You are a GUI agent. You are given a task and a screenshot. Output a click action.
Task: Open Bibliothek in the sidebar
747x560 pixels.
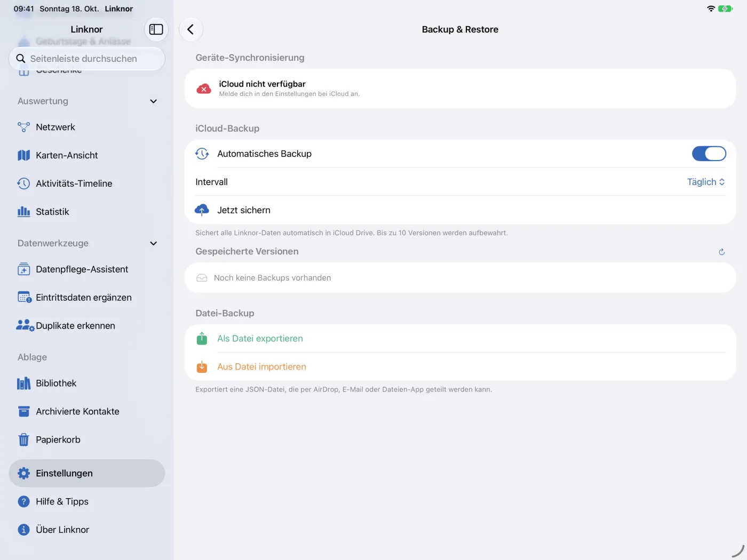tap(87, 383)
